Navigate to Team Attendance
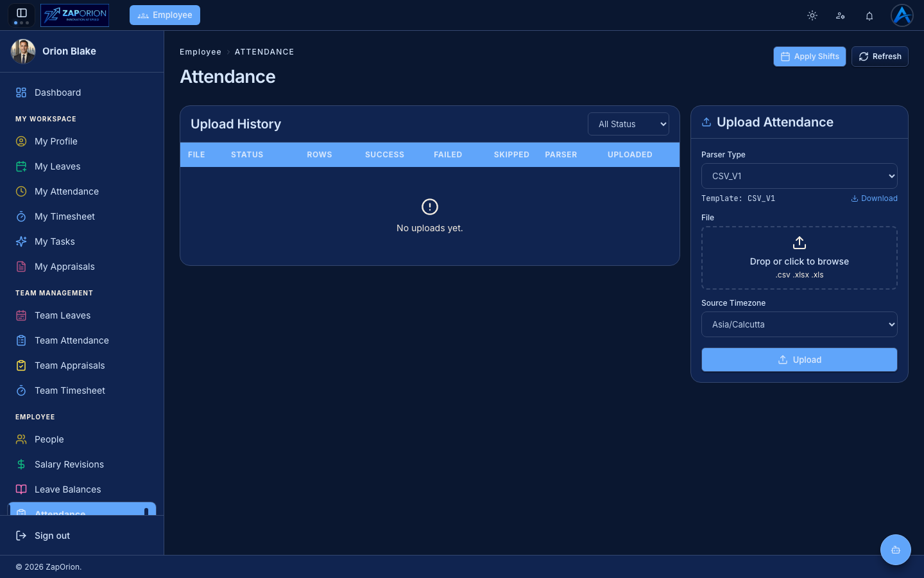The width and height of the screenshot is (924, 578). click(x=81, y=340)
